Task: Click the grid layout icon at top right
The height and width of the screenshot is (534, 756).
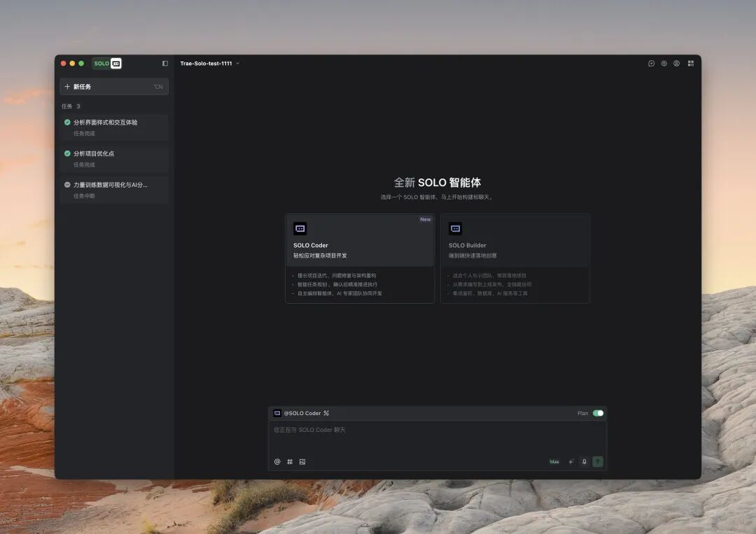Action: [x=691, y=64]
